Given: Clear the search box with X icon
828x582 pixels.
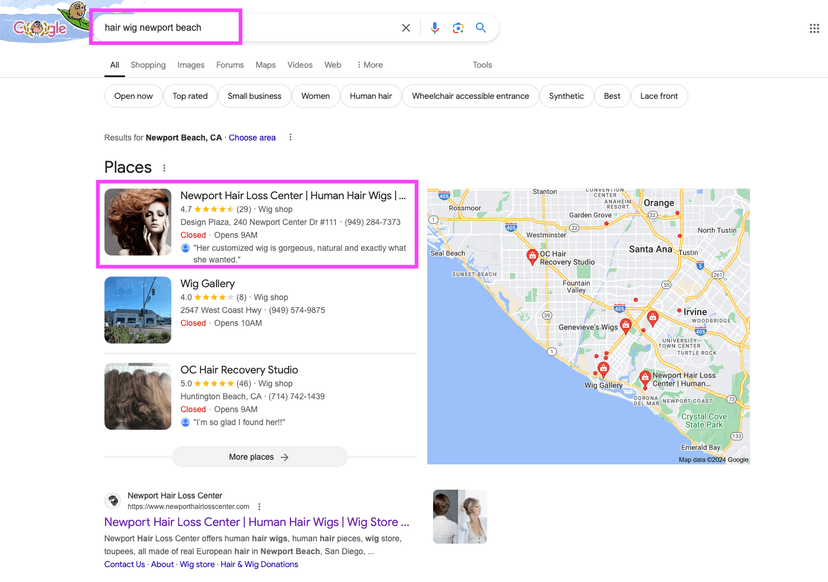Looking at the screenshot, I should [406, 28].
